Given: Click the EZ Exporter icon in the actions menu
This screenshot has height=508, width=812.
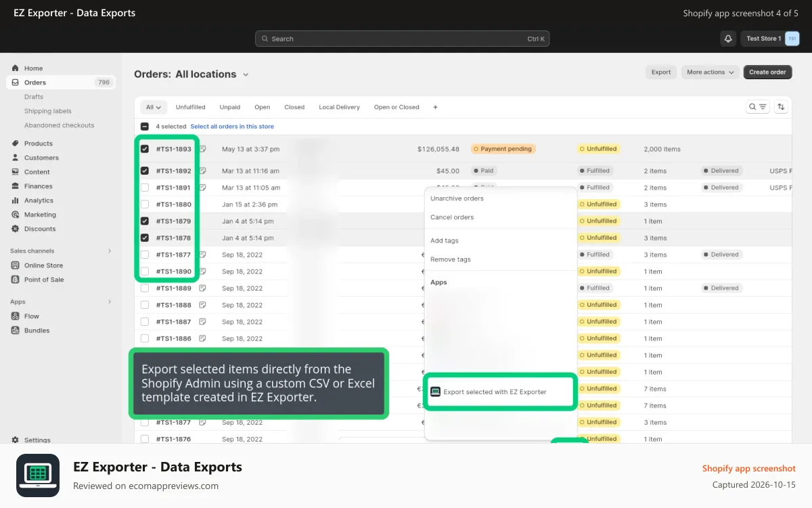Looking at the screenshot, I should coord(435,391).
